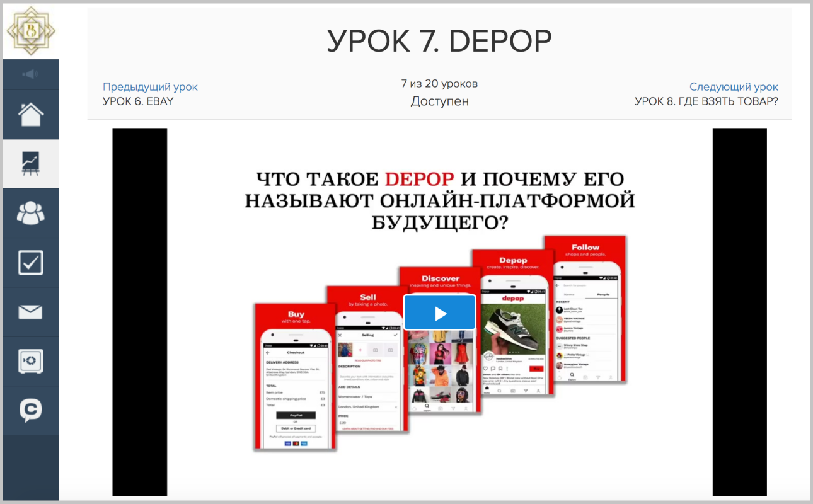Open the safe vault icon
Image resolution: width=813 pixels, height=504 pixels.
pyautogui.click(x=31, y=361)
